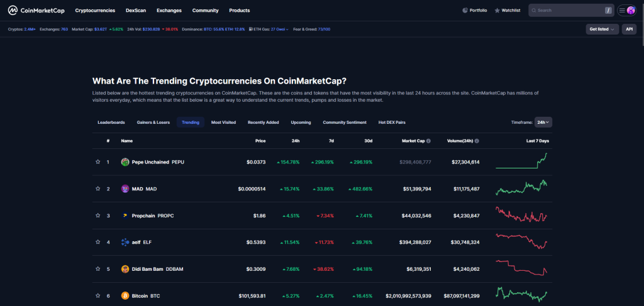Switch to the Gainers & Losers tab
The image size is (644, 306).
point(153,123)
